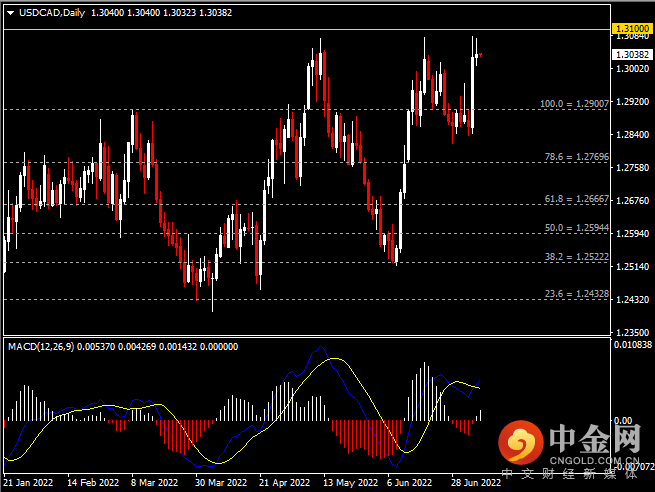Select the yellow 1.31000 price level label
This screenshot has width=655, height=492.
pos(632,29)
